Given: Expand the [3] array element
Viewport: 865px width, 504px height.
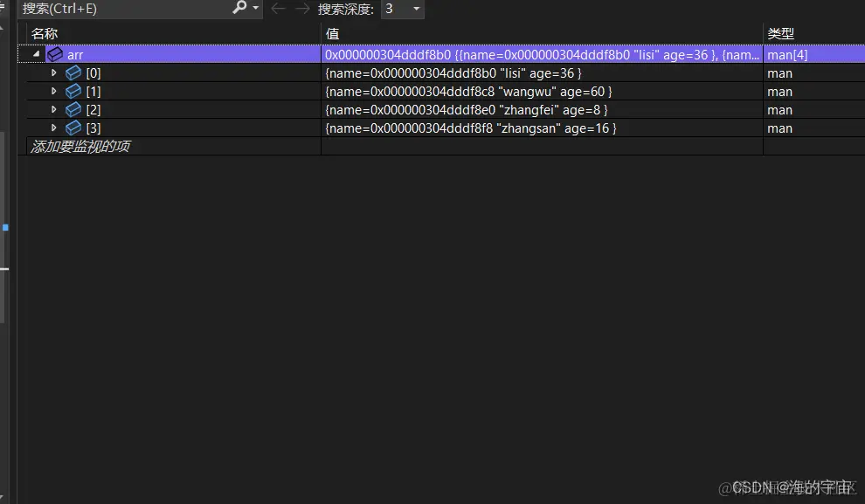Looking at the screenshot, I should coord(53,128).
